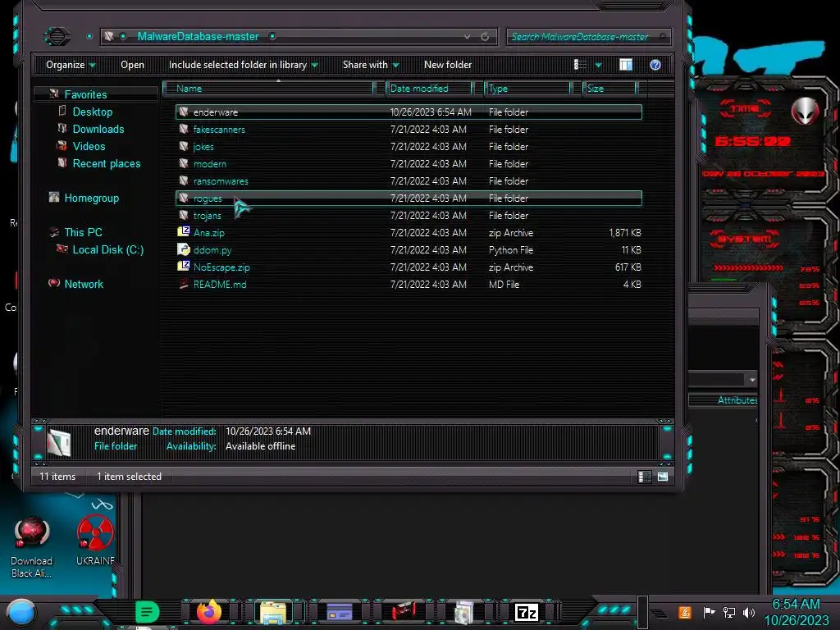Select This PC in navigation pane
This screenshot has height=630, width=840.
click(x=83, y=232)
